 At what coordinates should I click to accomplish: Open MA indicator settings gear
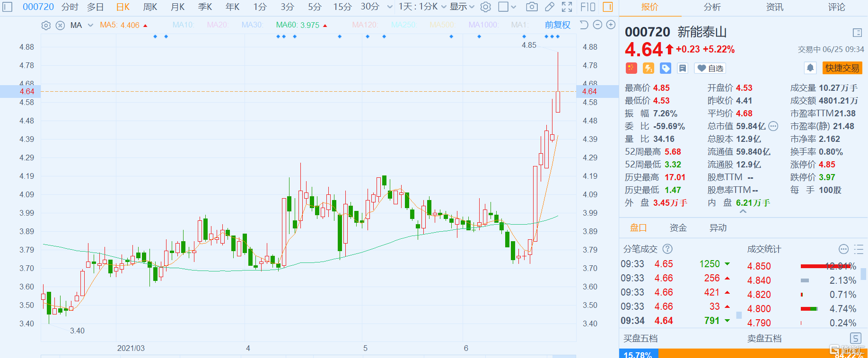click(x=46, y=26)
